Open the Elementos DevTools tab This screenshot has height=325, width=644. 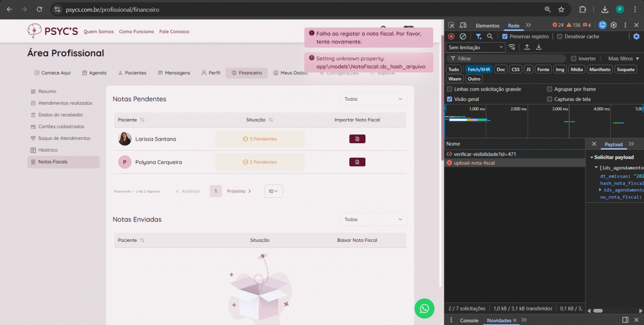[x=487, y=26]
